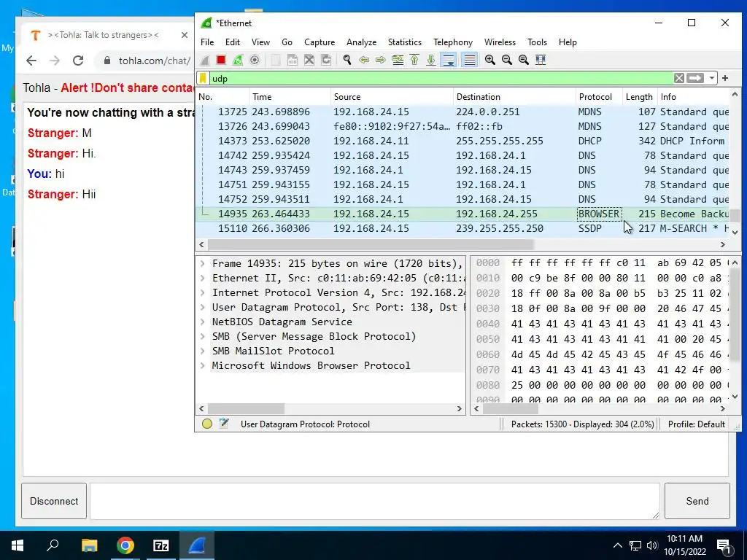The image size is (747, 560).
Task: Toggle packet list colorization
Action: (469, 60)
